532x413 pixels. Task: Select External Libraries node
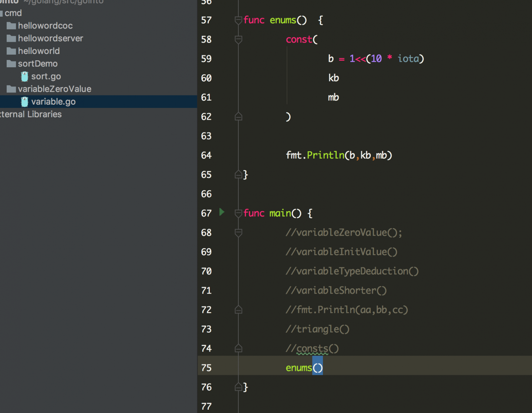(31, 114)
